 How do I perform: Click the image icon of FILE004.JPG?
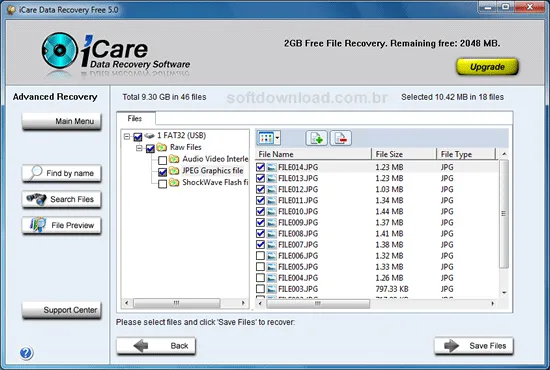click(x=271, y=278)
